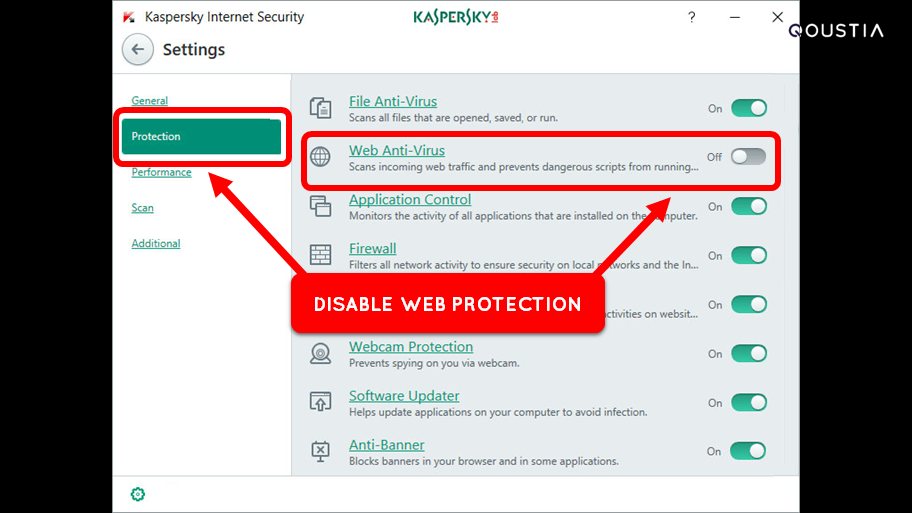
Task: Click the File Anti-Virus documents icon
Action: click(320, 108)
